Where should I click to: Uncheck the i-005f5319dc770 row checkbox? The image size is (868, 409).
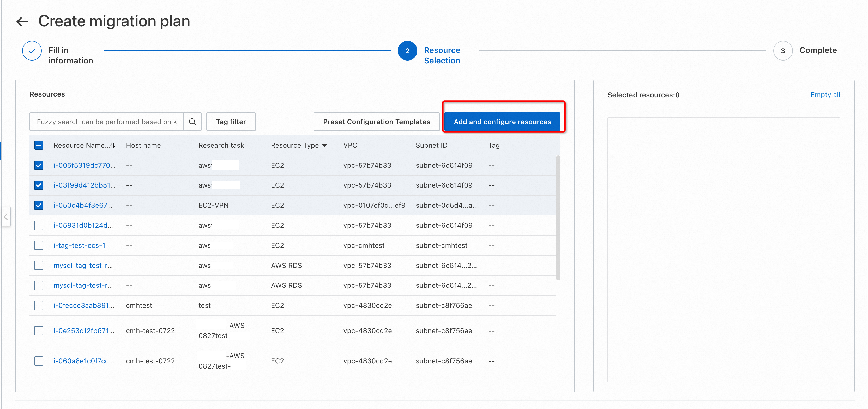point(39,165)
